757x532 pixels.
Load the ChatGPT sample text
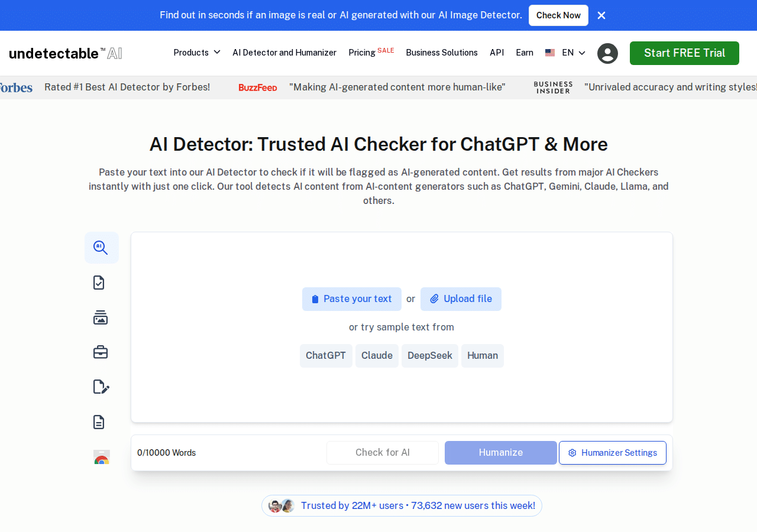[326, 356]
